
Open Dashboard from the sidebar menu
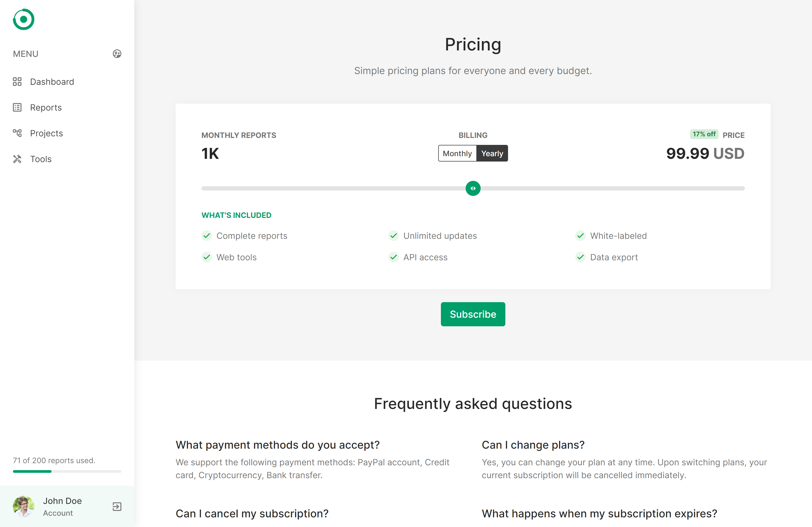[x=52, y=82]
